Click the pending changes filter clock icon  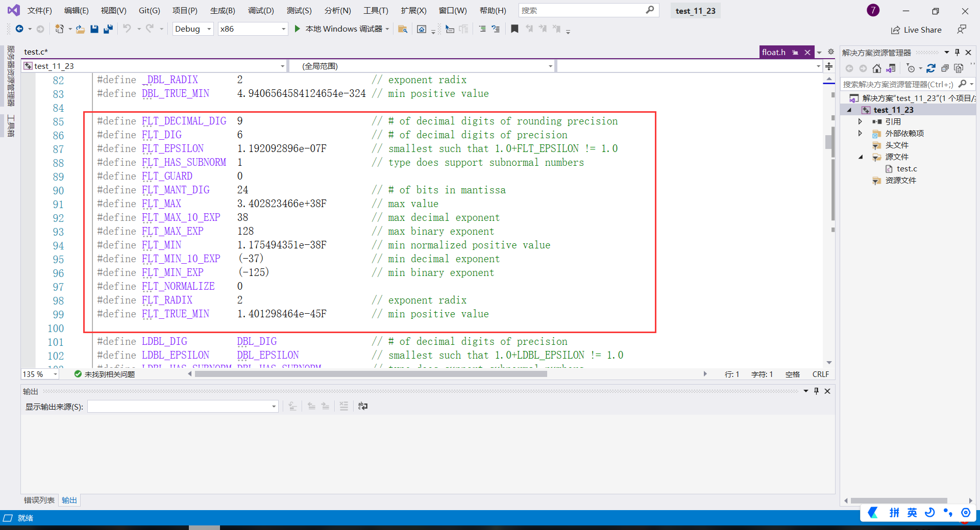point(911,68)
